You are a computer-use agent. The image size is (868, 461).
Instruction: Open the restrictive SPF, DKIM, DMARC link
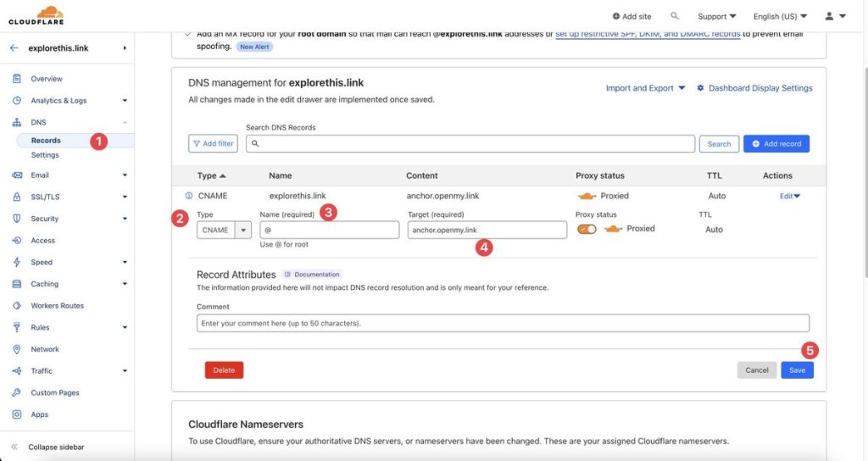point(648,34)
